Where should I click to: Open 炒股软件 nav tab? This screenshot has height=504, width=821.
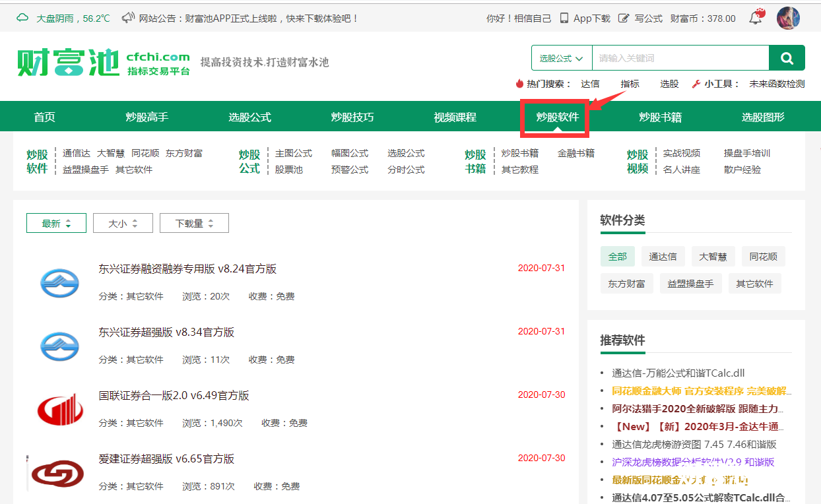pos(558,117)
